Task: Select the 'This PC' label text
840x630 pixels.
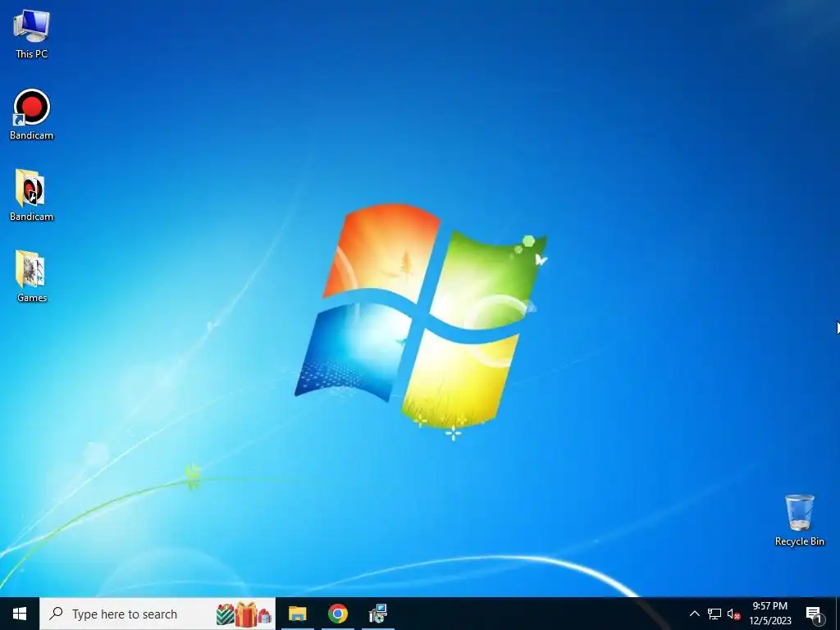Action: (x=32, y=54)
